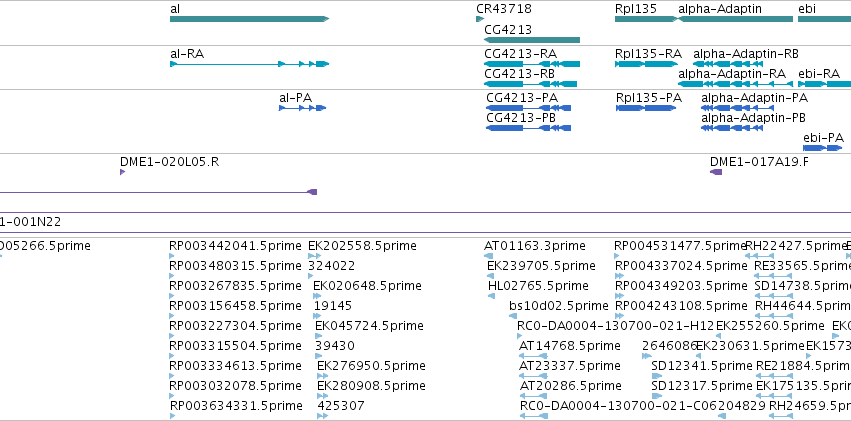851x421 pixels.
Task: Select the AT01163.3prime EST label
Action: [535, 246]
